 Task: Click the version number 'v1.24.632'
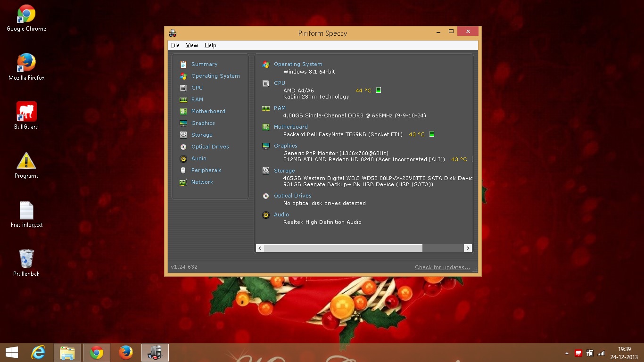(x=184, y=267)
